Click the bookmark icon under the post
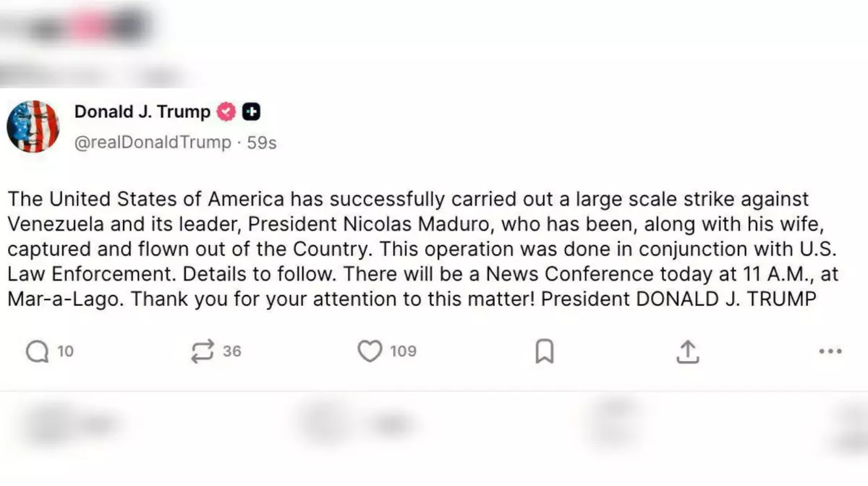 click(x=545, y=351)
